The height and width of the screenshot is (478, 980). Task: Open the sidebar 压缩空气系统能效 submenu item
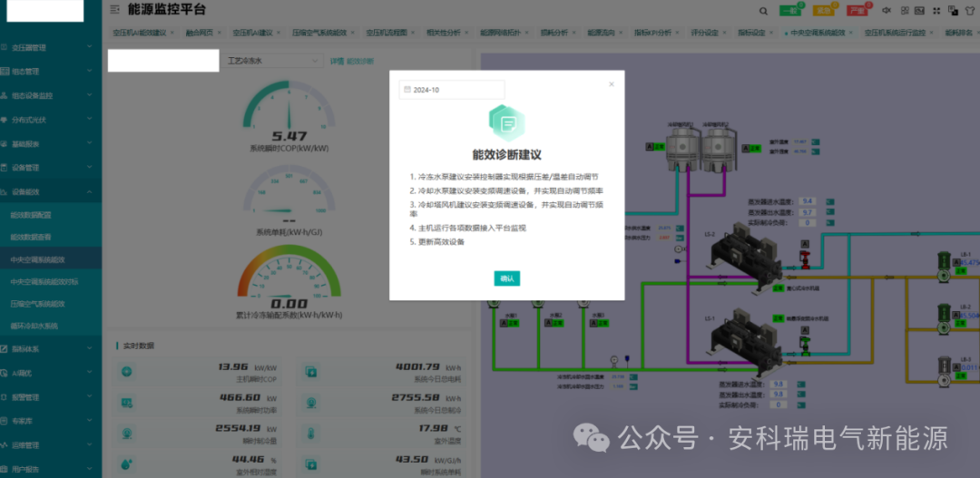click(51, 304)
